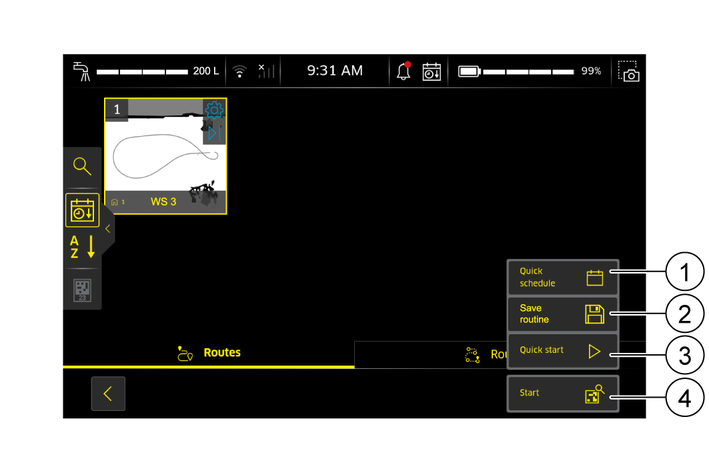
Task: Tap the 99% battery level bar
Action: click(528, 72)
